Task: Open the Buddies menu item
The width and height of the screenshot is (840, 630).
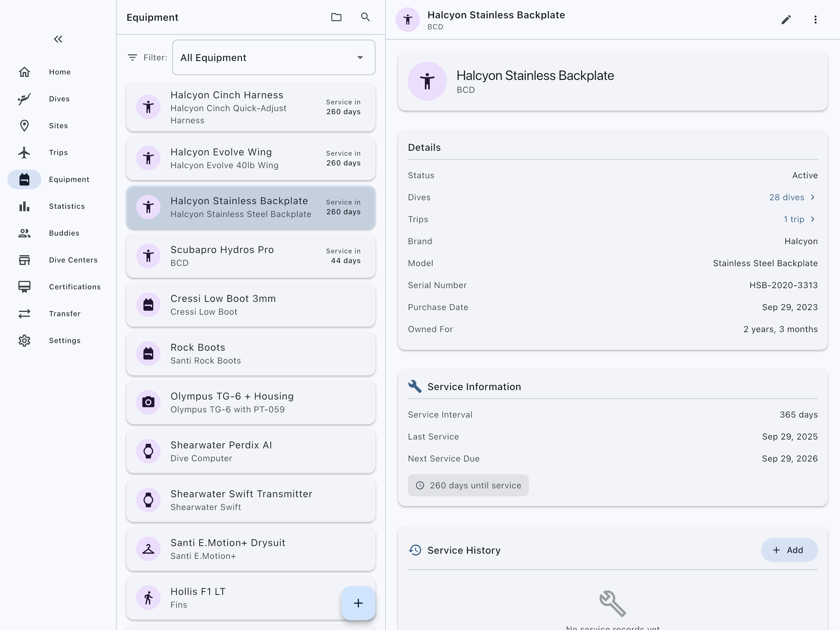Action: pos(64,233)
